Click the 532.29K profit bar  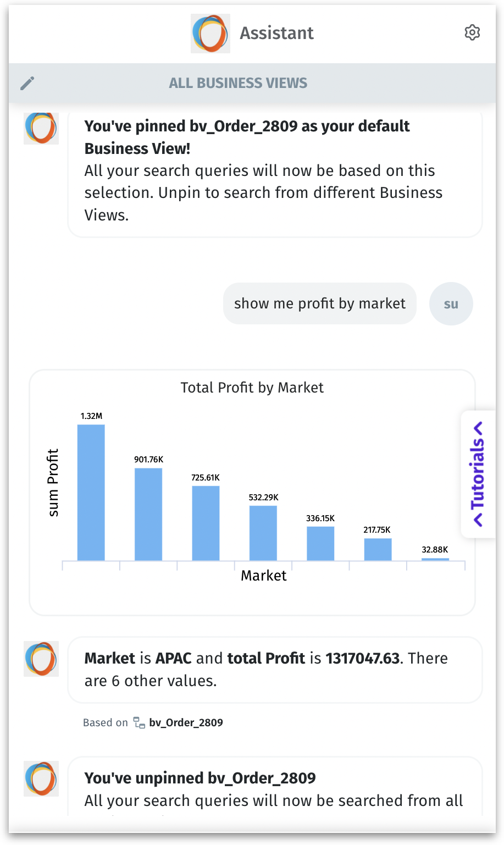point(263,533)
